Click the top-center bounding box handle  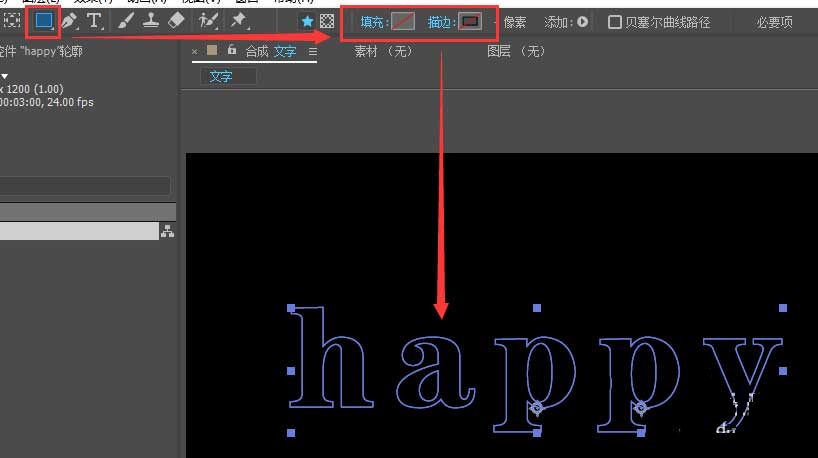(x=537, y=308)
